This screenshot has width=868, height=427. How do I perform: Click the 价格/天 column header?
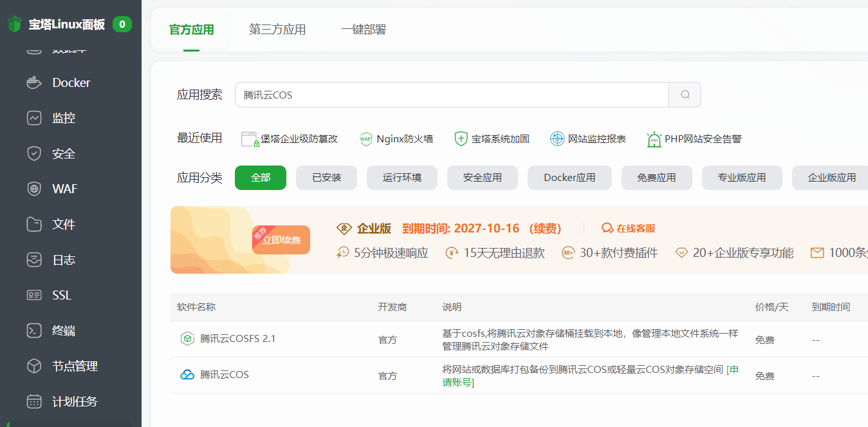pyautogui.click(x=771, y=307)
